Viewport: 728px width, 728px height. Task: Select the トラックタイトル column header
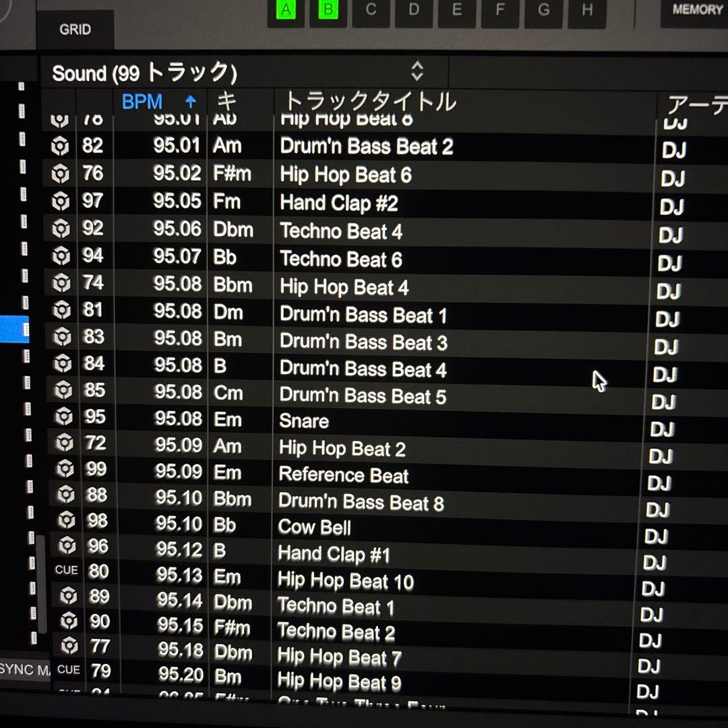(x=371, y=101)
